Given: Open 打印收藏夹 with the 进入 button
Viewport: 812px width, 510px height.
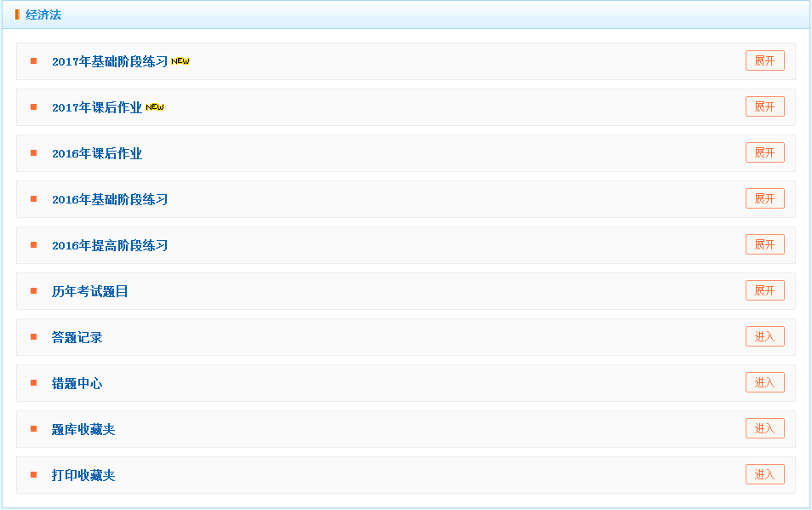Looking at the screenshot, I should pyautogui.click(x=764, y=475).
